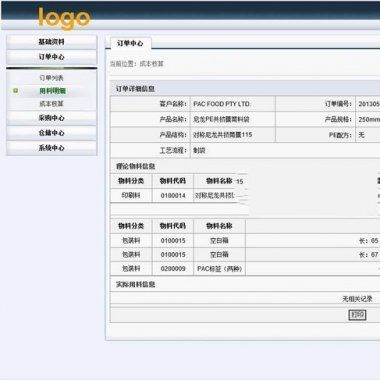The width and height of the screenshot is (380, 380).
Task: Click the green bullet beside 用料明细
Action: [15, 91]
